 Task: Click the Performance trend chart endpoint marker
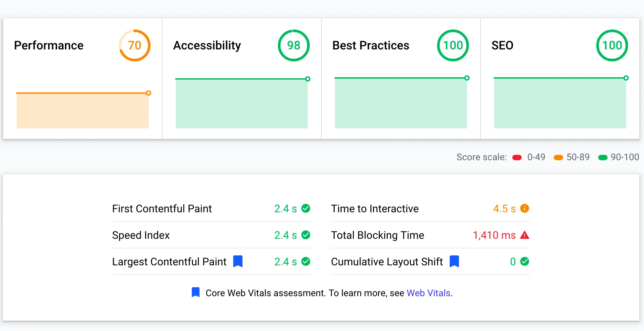(149, 93)
